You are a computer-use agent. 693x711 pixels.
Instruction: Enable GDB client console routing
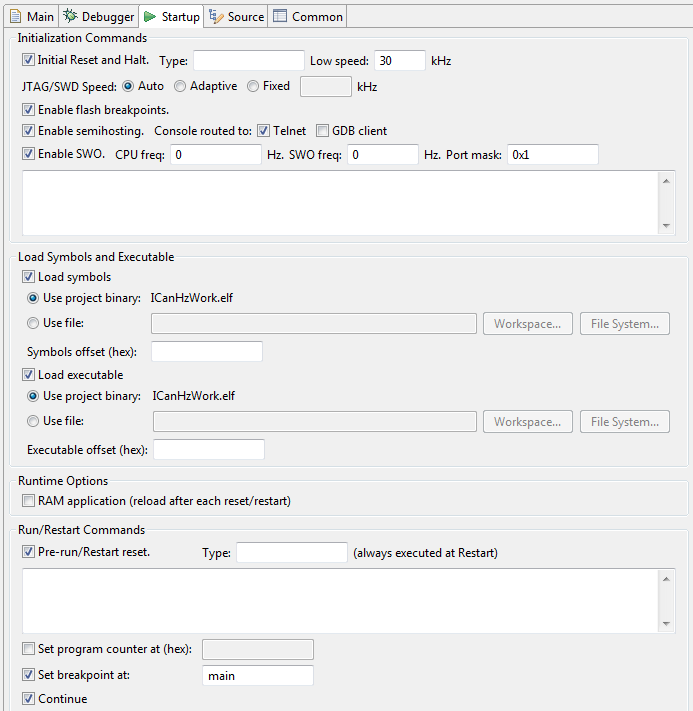tap(323, 131)
